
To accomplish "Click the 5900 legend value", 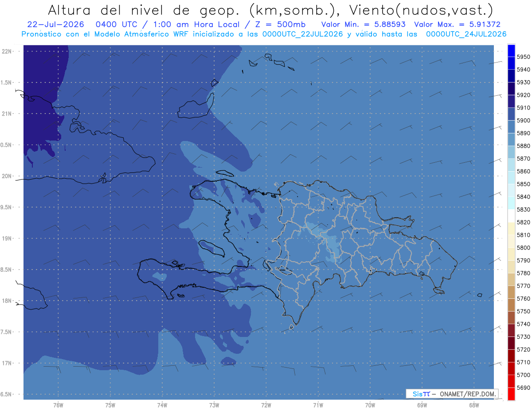I will coord(524,121).
